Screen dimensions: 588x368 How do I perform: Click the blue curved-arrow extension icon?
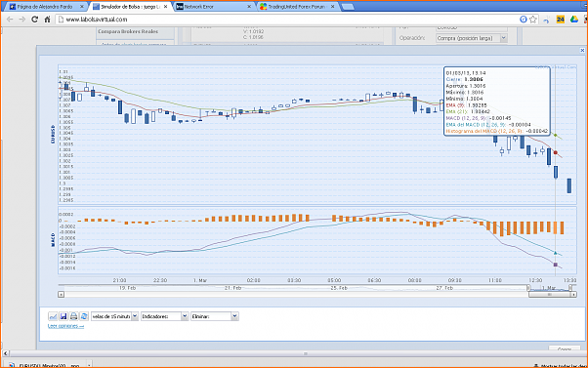547,20
